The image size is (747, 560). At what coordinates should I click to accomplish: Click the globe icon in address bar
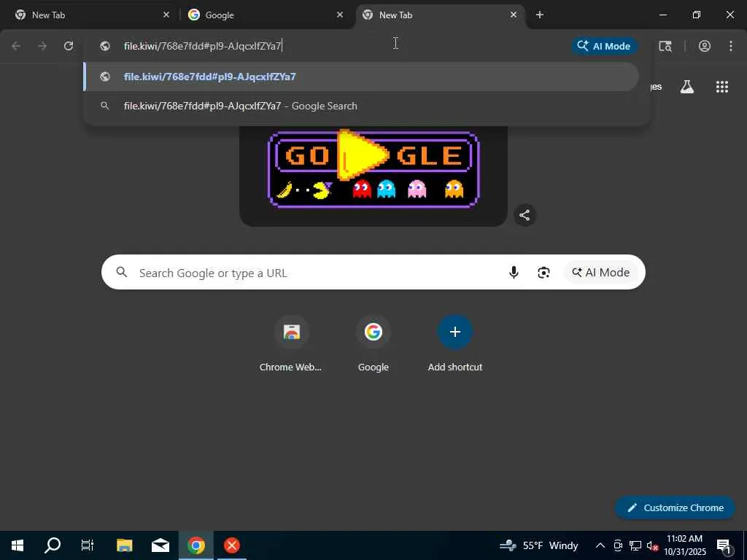[105, 46]
